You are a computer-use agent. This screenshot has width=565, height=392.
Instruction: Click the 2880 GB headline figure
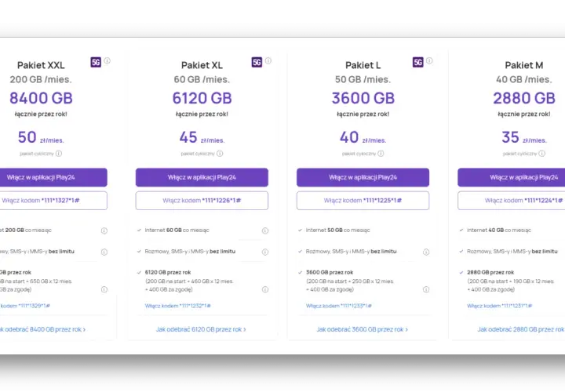[524, 98]
